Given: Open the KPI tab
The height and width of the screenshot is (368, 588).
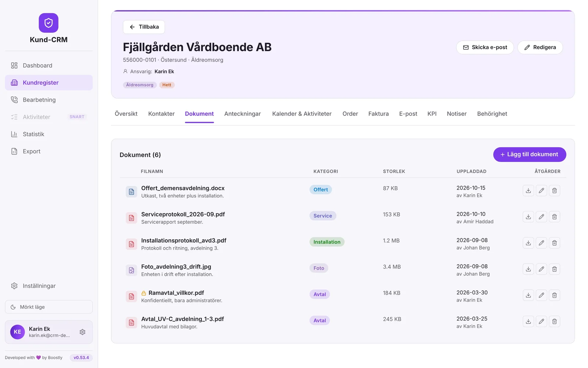Looking at the screenshot, I should 432,114.
